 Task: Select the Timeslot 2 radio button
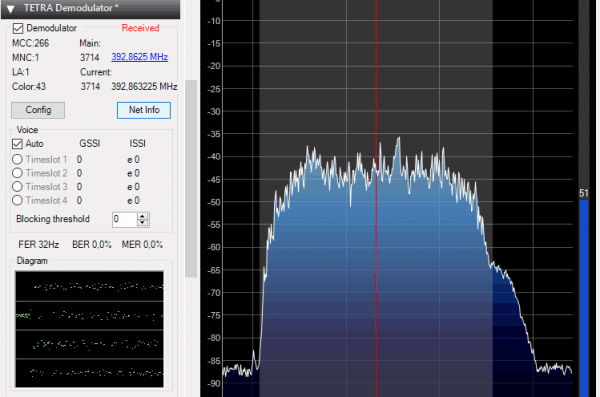[x=17, y=173]
